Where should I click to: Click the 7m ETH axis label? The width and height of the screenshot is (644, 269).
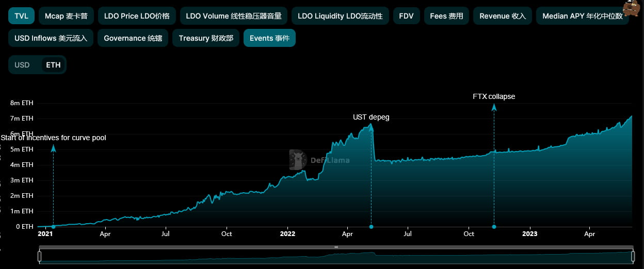click(22, 119)
